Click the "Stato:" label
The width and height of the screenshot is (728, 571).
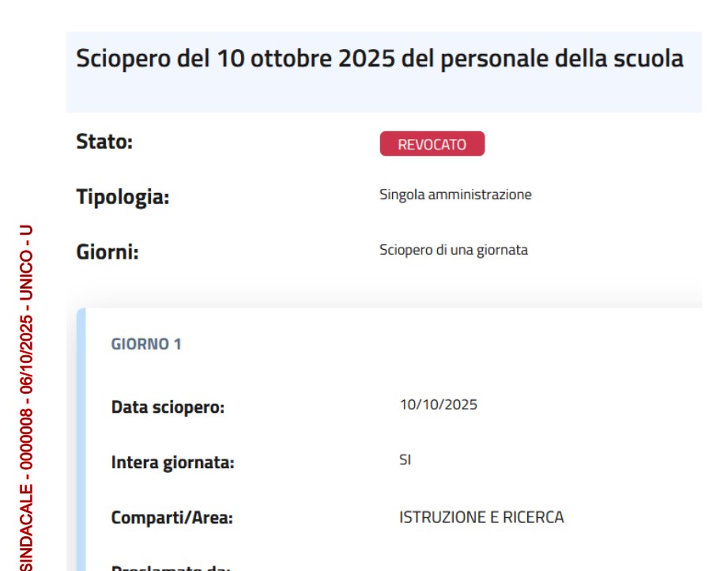(x=104, y=142)
